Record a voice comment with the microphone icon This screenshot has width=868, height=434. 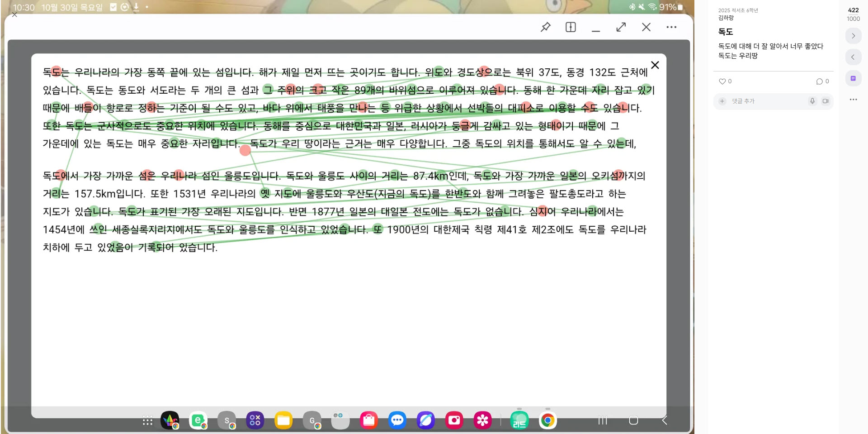[812, 101]
